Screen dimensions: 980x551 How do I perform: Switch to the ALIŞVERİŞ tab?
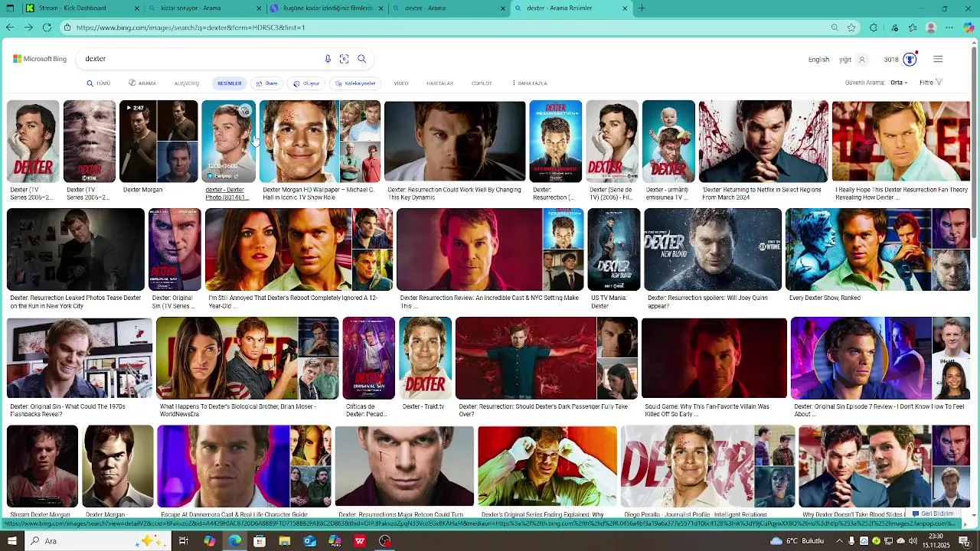click(187, 83)
